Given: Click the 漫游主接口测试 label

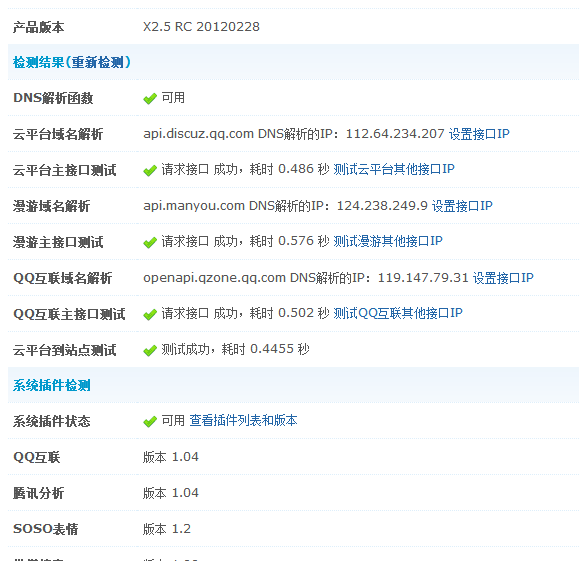Looking at the screenshot, I should [x=58, y=242].
